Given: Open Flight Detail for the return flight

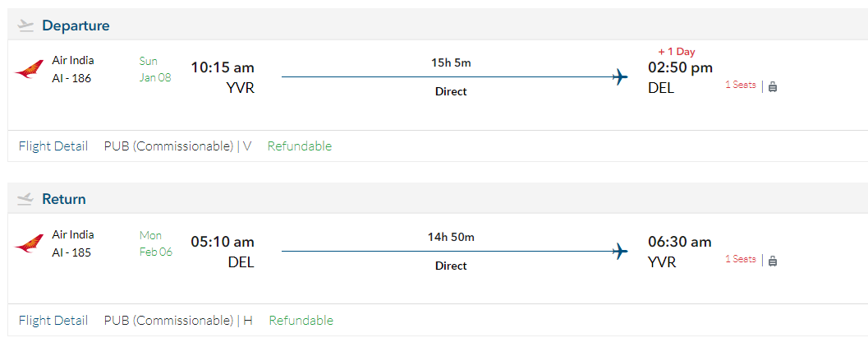Looking at the screenshot, I should click(53, 321).
